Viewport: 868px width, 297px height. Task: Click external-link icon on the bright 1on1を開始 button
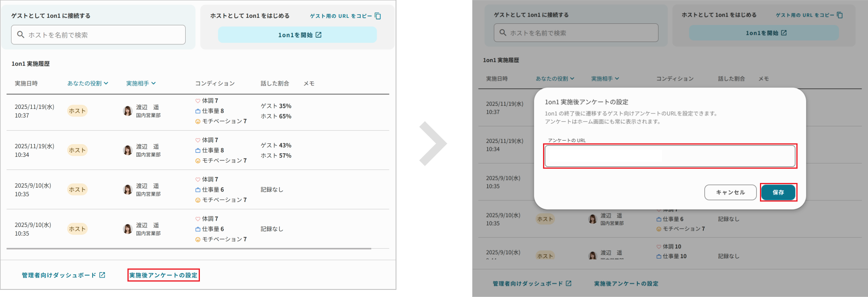click(x=319, y=35)
